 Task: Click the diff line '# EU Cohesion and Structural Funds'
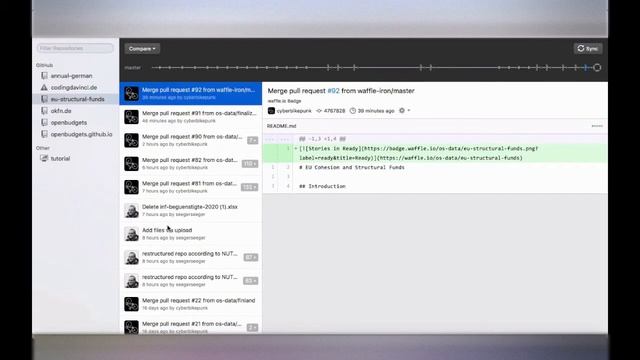(352, 167)
